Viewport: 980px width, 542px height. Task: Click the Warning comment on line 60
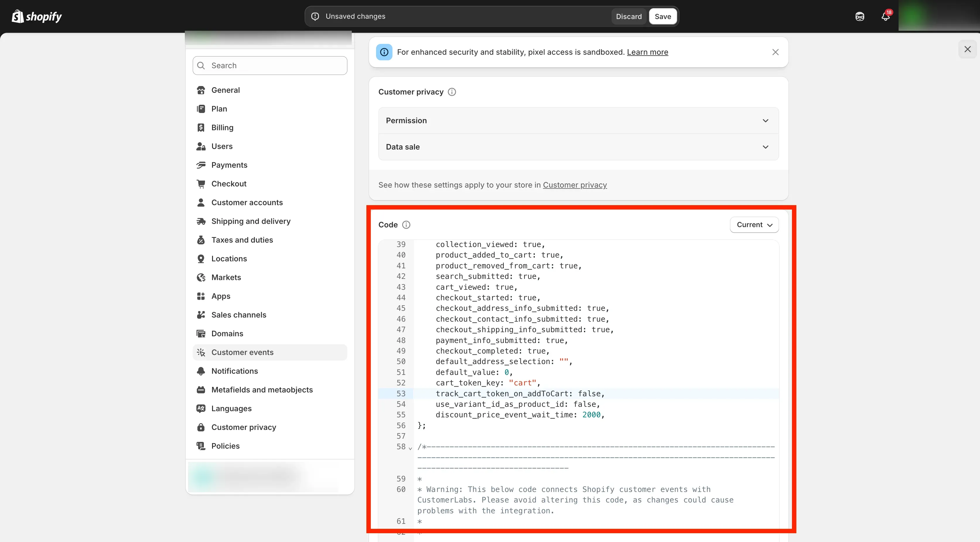575,500
